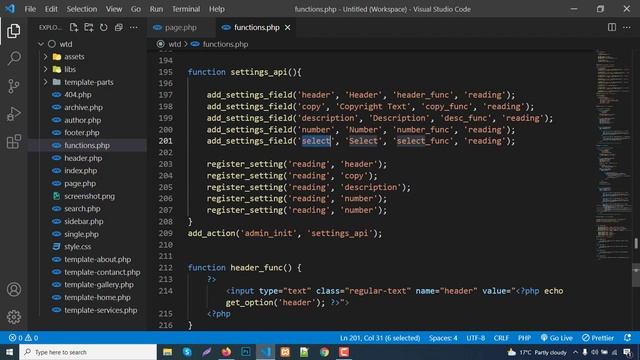Open the Run and Debug view
Screen dimensions: 640x360
pyautogui.click(x=13, y=114)
